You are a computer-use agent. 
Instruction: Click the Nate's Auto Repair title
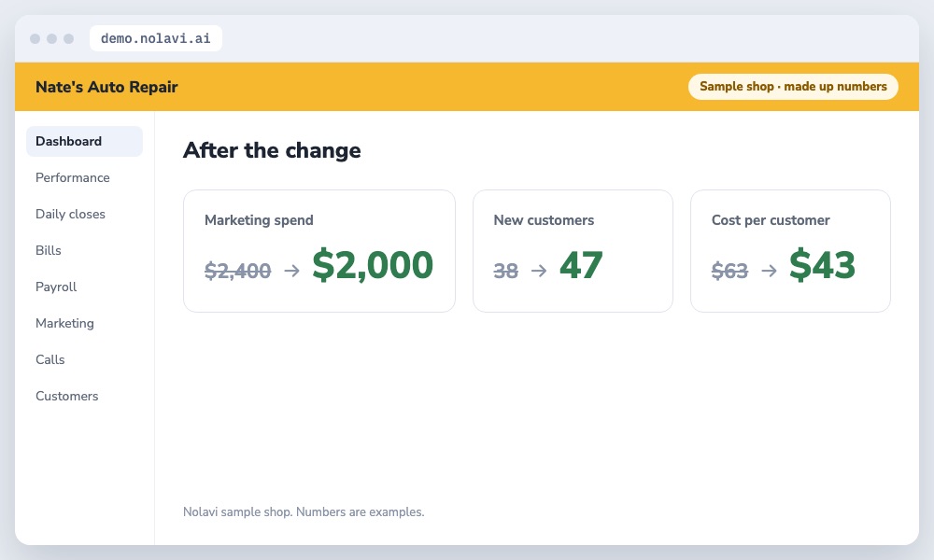(x=106, y=87)
